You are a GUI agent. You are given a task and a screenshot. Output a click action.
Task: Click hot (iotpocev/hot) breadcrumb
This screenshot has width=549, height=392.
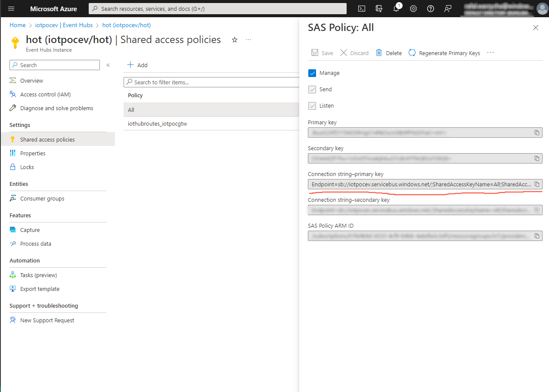[x=127, y=25]
